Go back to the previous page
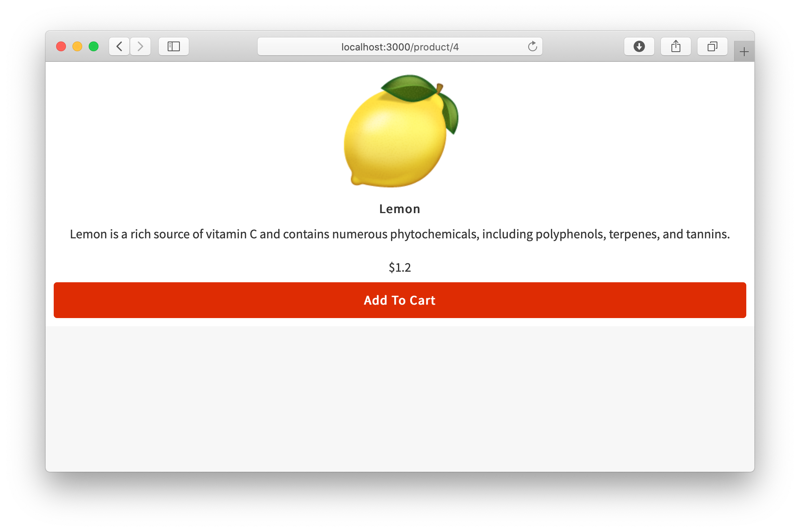This screenshot has width=800, height=532. [x=119, y=46]
